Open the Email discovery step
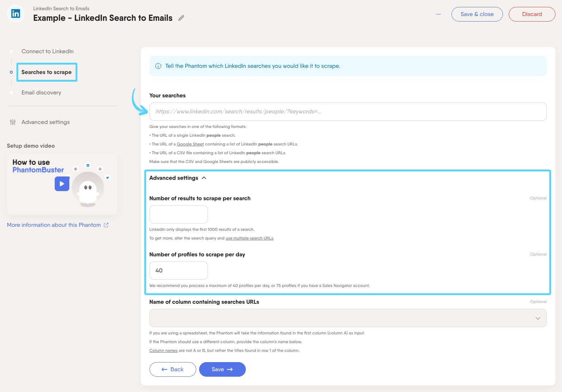Viewport: 562px width, 392px height. point(41,93)
